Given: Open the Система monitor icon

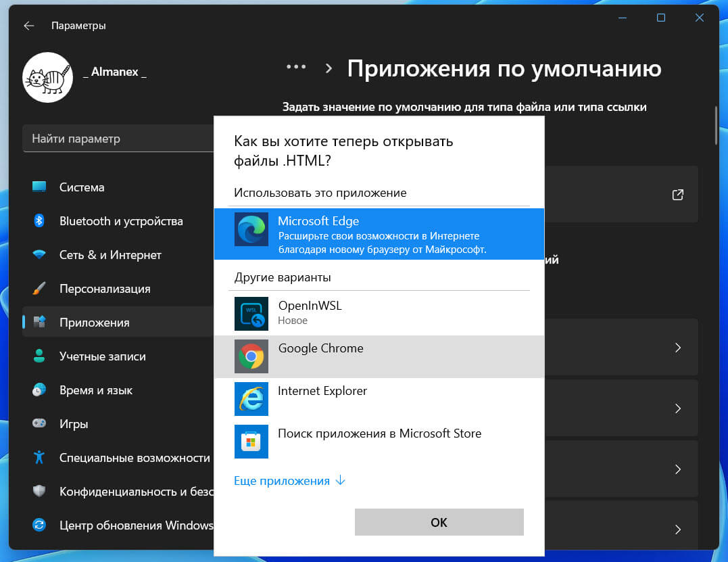Looking at the screenshot, I should [39, 187].
